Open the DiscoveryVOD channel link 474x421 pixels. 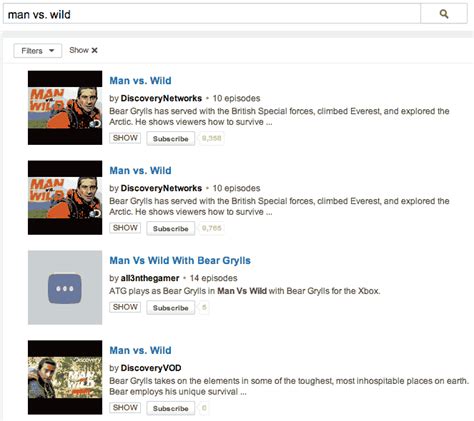pyautogui.click(x=151, y=368)
